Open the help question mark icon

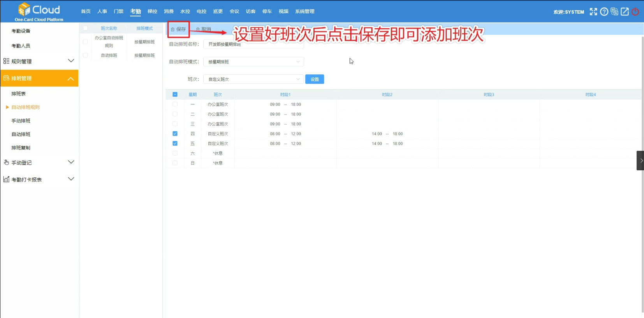[604, 12]
